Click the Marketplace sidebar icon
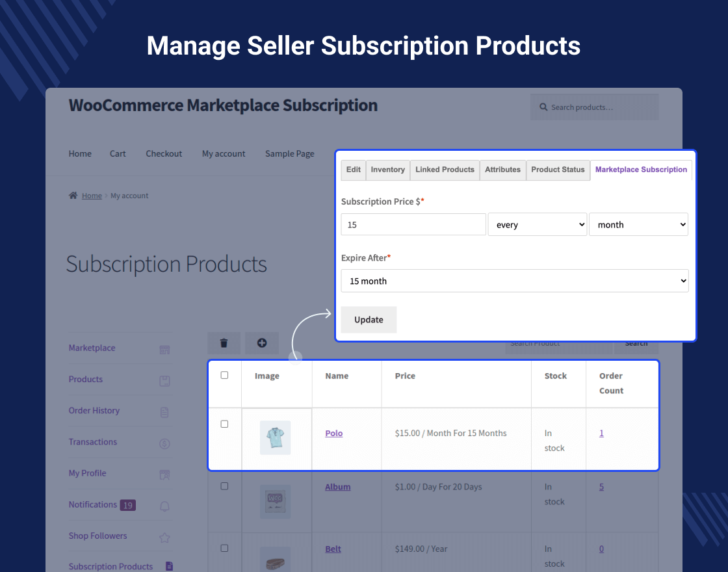 click(164, 350)
